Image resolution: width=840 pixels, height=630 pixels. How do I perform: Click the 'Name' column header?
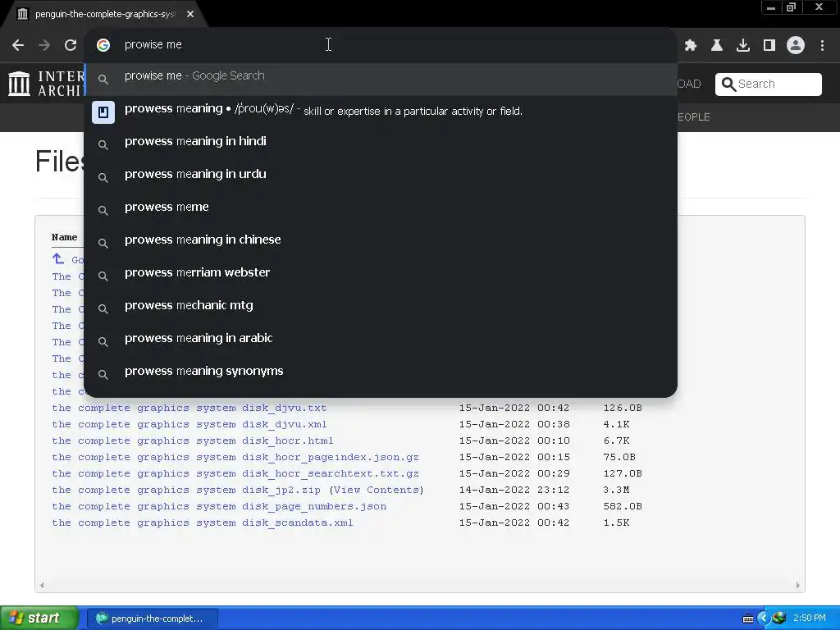tap(64, 237)
